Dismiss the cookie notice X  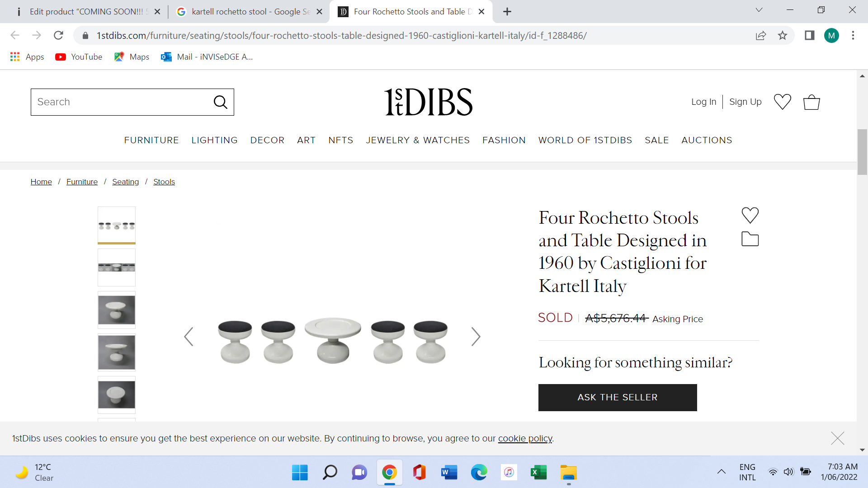point(837,438)
